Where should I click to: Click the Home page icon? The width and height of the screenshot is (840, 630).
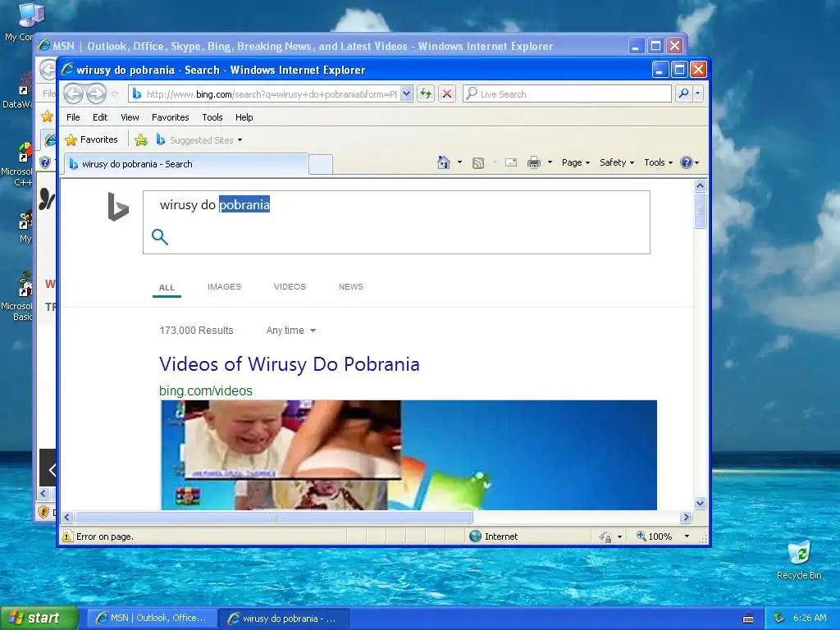coord(444,162)
